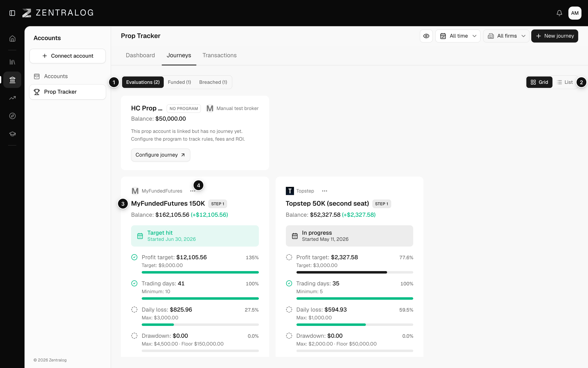
Task: Open MyFundedFutures card three-dot menu
Action: click(193, 191)
